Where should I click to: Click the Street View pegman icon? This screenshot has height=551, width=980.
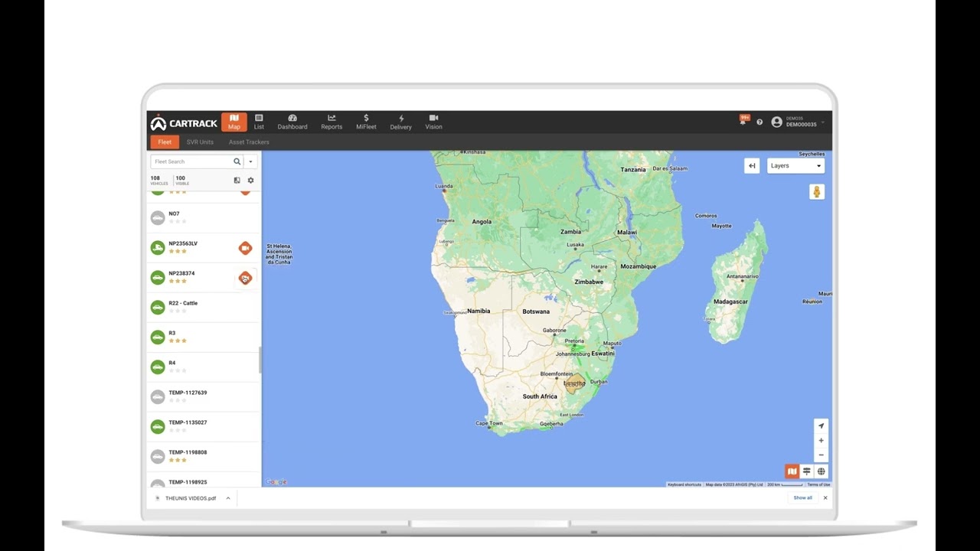tap(817, 192)
